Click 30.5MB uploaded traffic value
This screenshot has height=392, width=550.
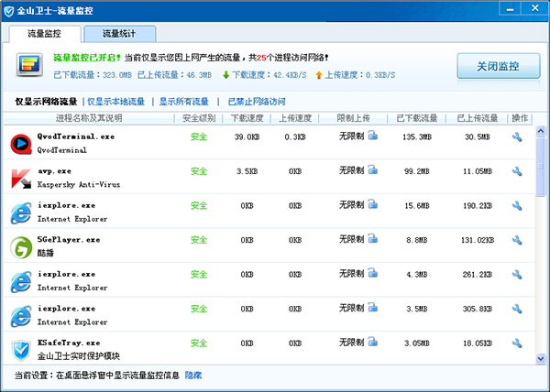point(477,137)
